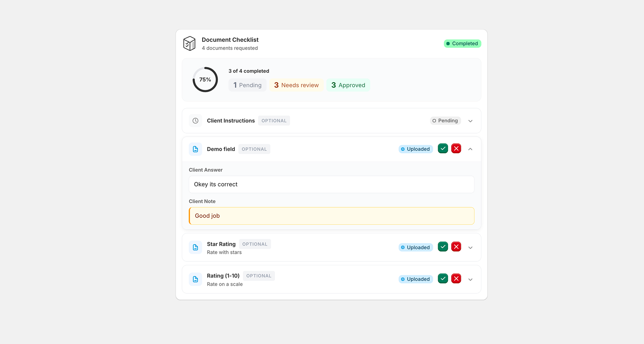Reject Rating (1-10) with red X
Viewport: 644px width, 344px height.
[456, 279]
